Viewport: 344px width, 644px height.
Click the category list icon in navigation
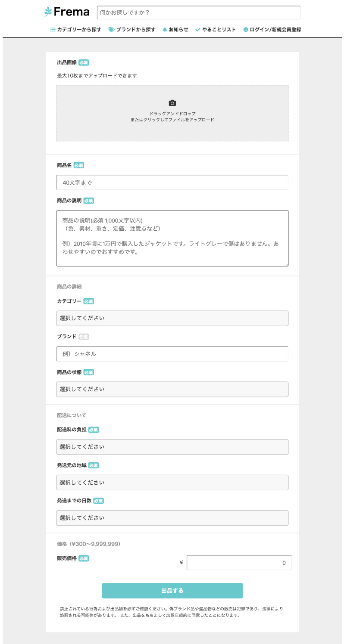[x=53, y=30]
